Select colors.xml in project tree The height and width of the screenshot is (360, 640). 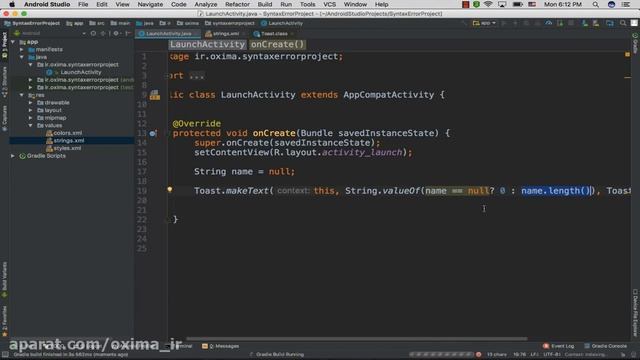67,133
